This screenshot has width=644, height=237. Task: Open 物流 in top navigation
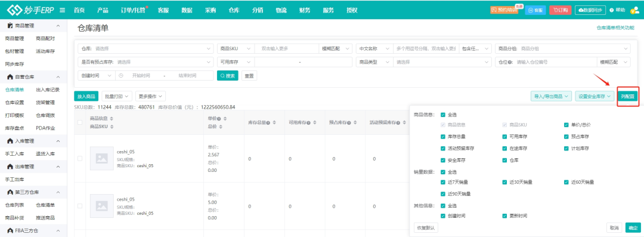coord(281,10)
